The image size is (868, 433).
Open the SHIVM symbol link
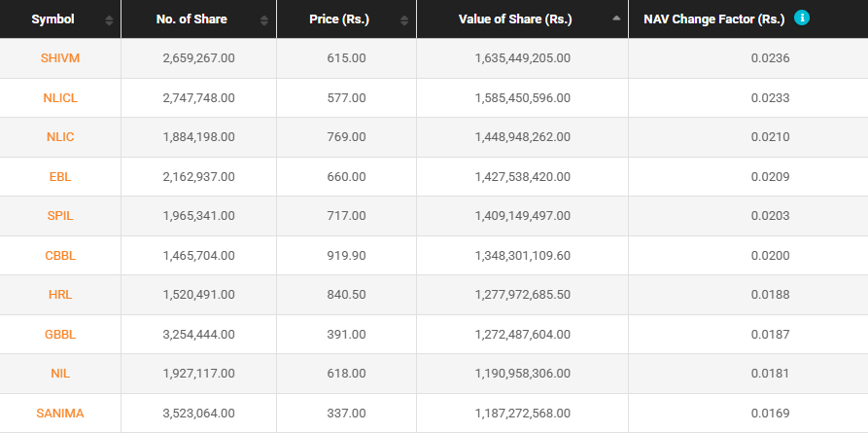60,58
